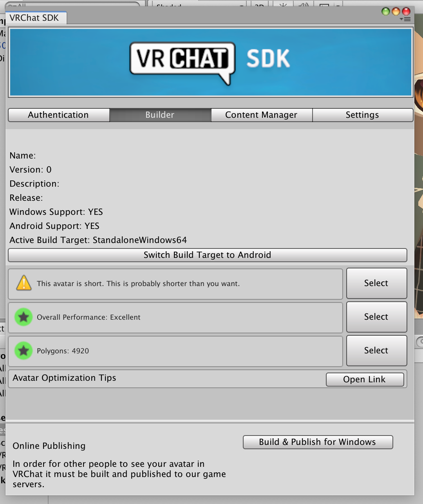The width and height of the screenshot is (423, 504).
Task: Click the 'Release:' label
Action: (x=26, y=198)
